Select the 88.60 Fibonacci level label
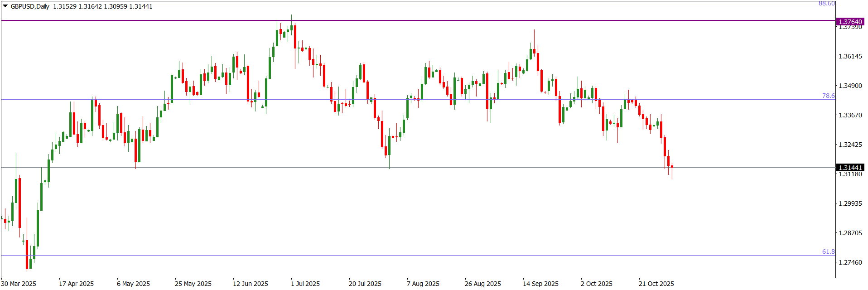868x290 pixels. (x=826, y=4)
